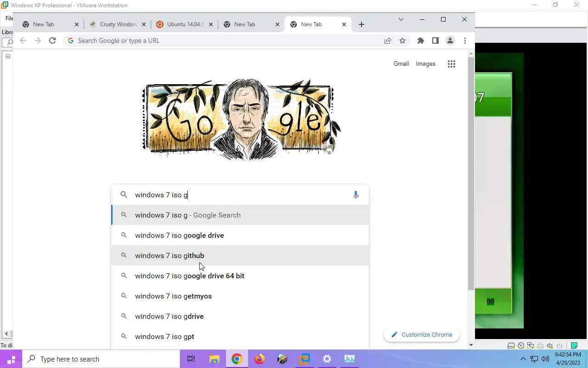Screen dimensions: 588x368
Task: Close the active New Tab
Action: pos(344,24)
